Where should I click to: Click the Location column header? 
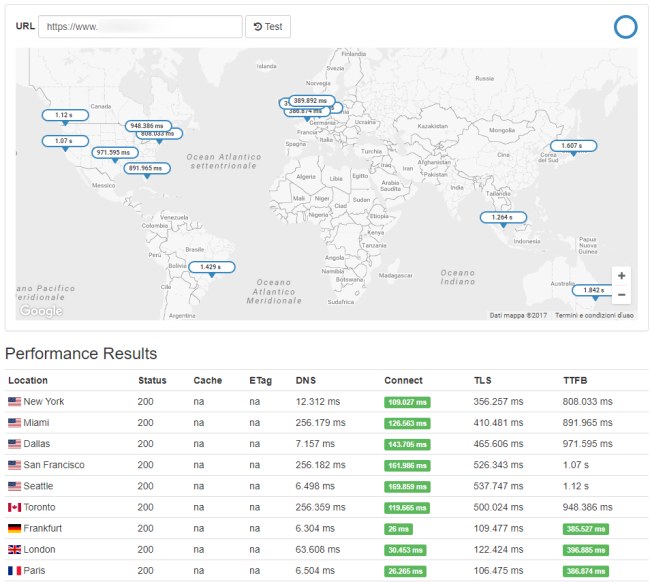coord(28,380)
